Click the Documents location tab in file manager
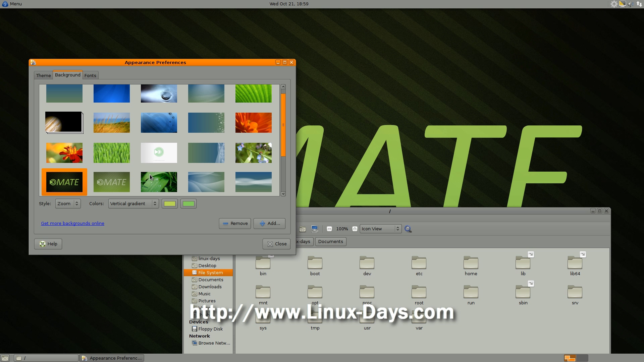644x362 pixels. [331, 242]
